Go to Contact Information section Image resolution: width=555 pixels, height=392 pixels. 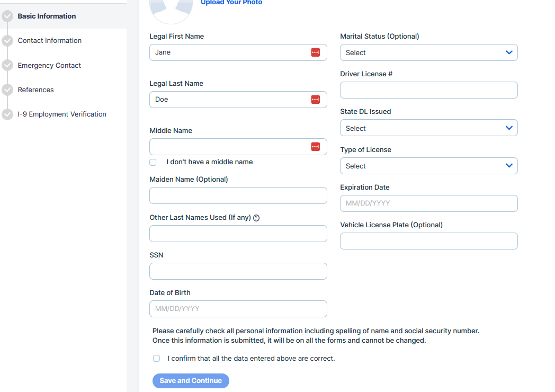click(x=49, y=41)
